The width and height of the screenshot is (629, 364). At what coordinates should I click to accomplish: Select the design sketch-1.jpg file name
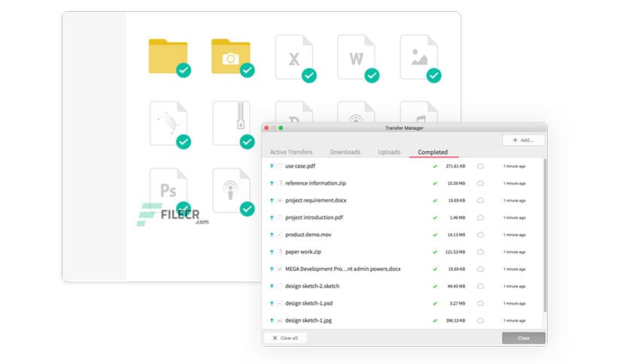pyautogui.click(x=308, y=320)
